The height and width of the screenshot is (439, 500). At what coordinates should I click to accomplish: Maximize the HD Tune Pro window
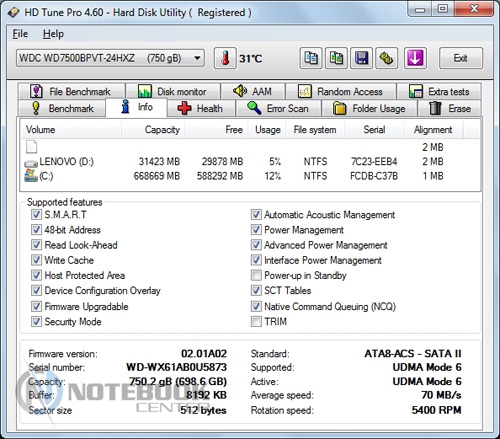[443, 9]
